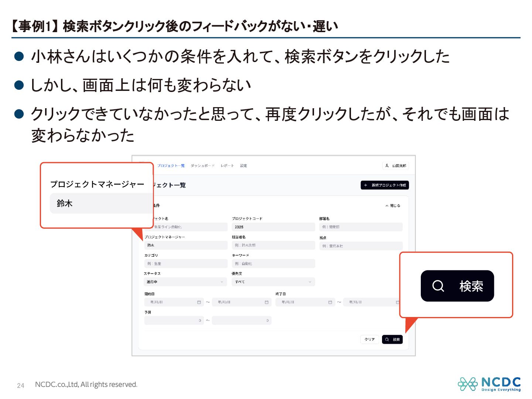Click the 検索 button beside クリア
Image resolution: width=532 pixels, height=399 pixels.
pyautogui.click(x=392, y=340)
